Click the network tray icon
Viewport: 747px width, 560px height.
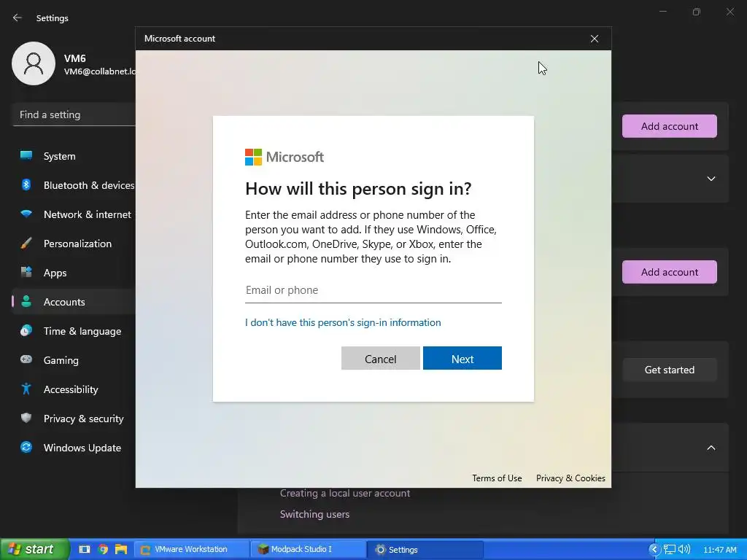pyautogui.click(x=670, y=550)
